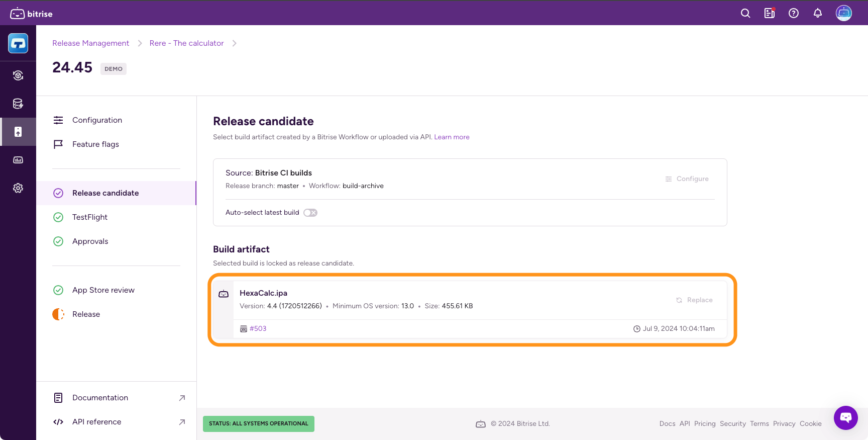Click the search magnifier icon in header
The height and width of the screenshot is (440, 868).
click(x=745, y=14)
